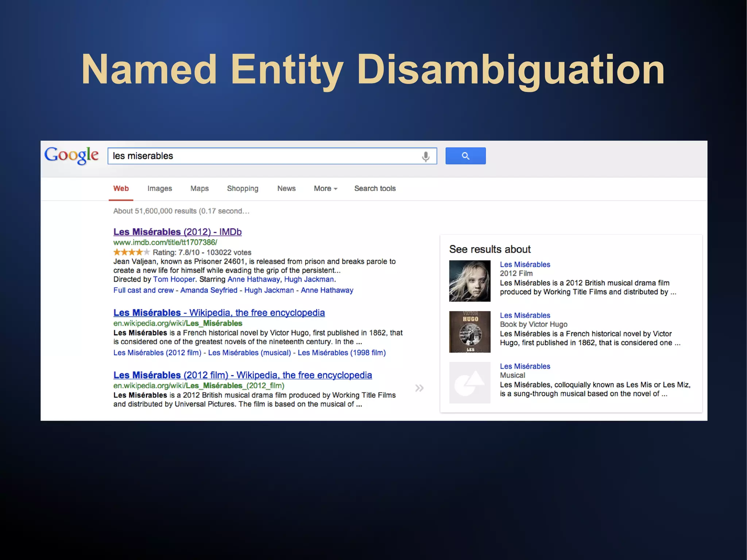Click in the les miserables search field

pyautogui.click(x=263, y=156)
